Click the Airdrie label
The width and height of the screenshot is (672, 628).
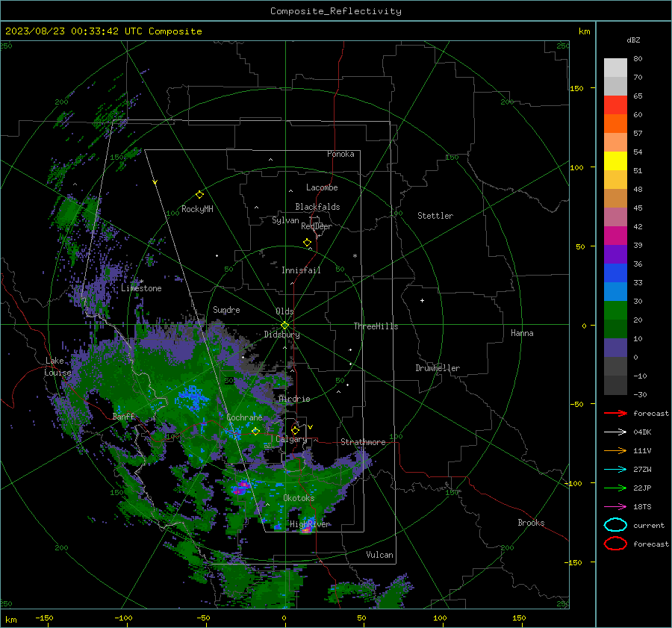[294, 399]
